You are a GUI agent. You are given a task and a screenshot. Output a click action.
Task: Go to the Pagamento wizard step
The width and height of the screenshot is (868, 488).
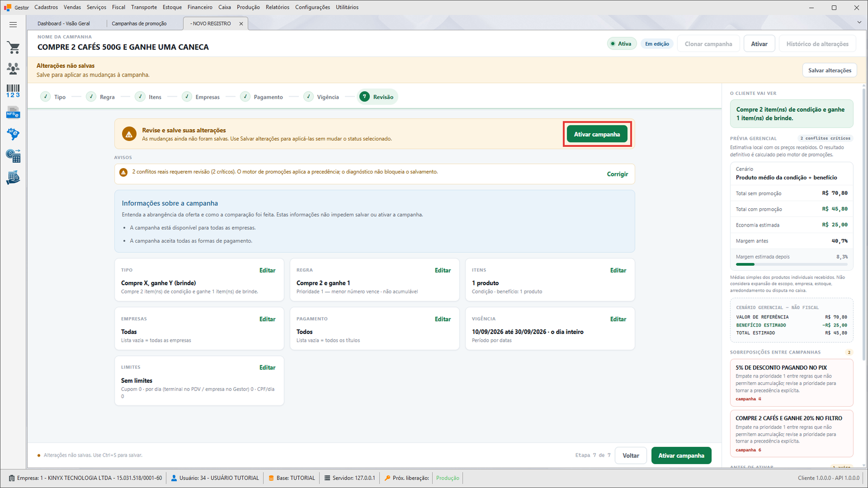click(x=262, y=97)
